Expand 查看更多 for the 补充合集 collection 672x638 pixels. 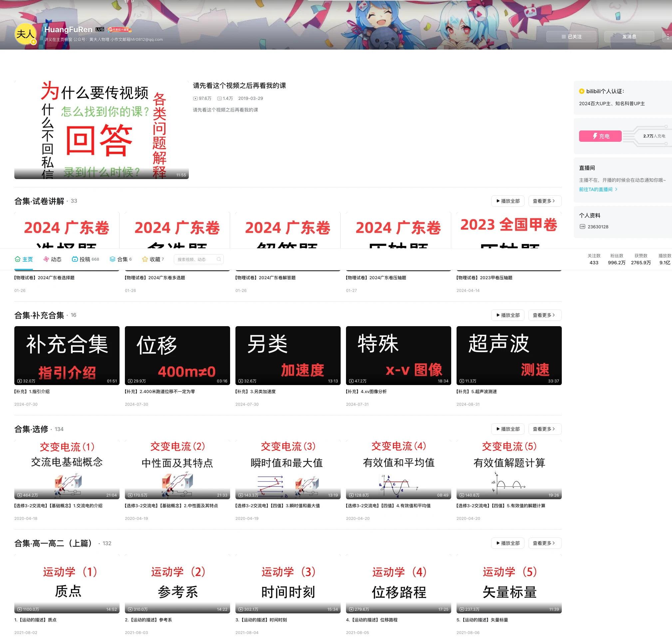[x=544, y=315]
